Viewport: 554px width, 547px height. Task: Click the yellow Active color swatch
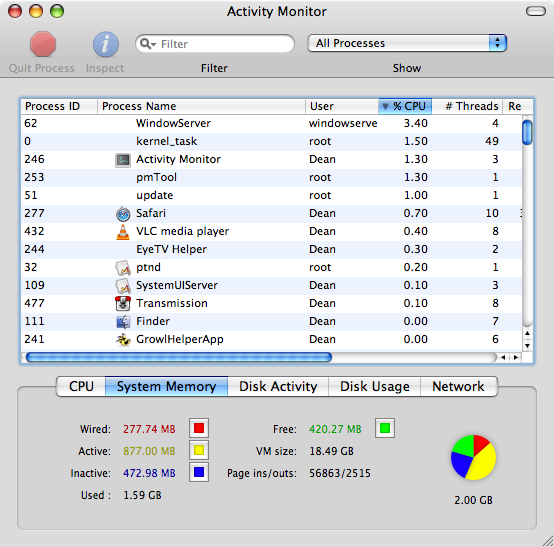coord(199,450)
